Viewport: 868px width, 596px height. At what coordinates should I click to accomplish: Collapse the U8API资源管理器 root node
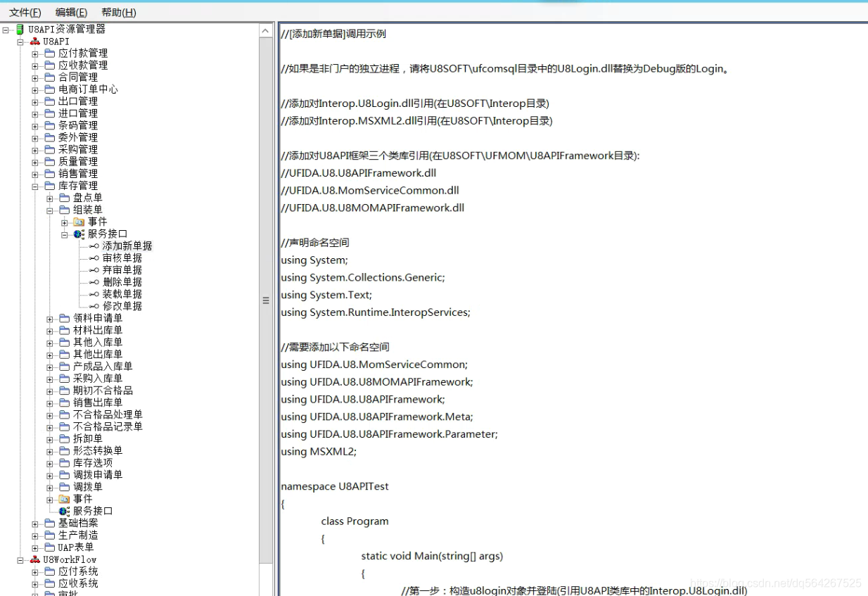(6, 30)
